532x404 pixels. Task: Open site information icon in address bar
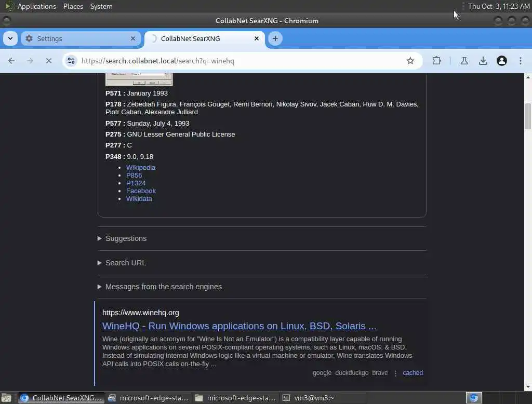pos(71,61)
